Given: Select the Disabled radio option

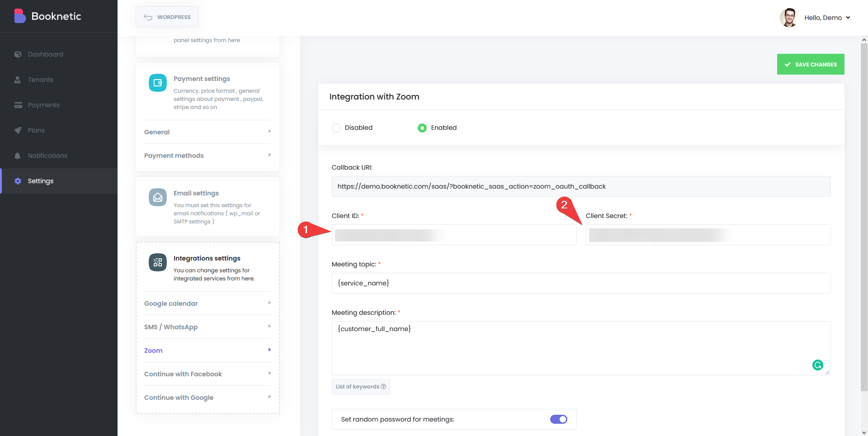Looking at the screenshot, I should (336, 128).
